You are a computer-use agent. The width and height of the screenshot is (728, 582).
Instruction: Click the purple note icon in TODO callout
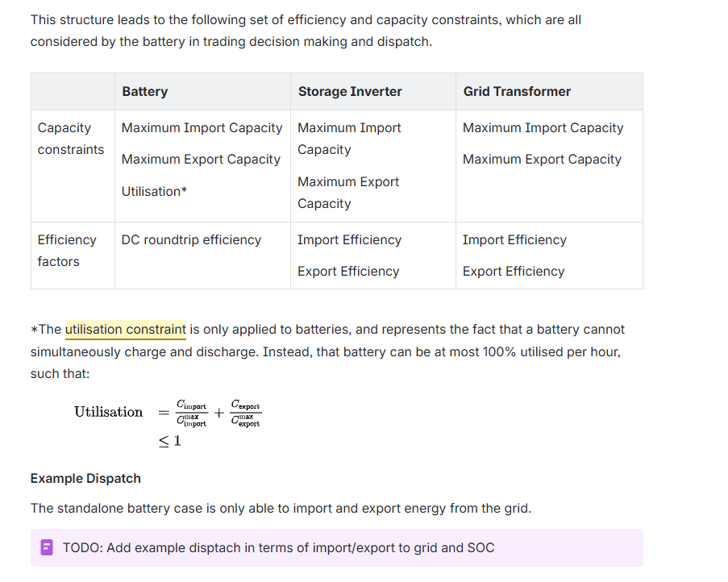[x=47, y=547]
